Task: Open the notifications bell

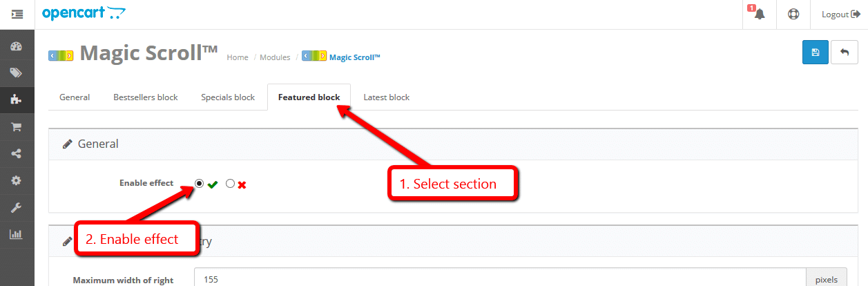Action: tap(760, 15)
